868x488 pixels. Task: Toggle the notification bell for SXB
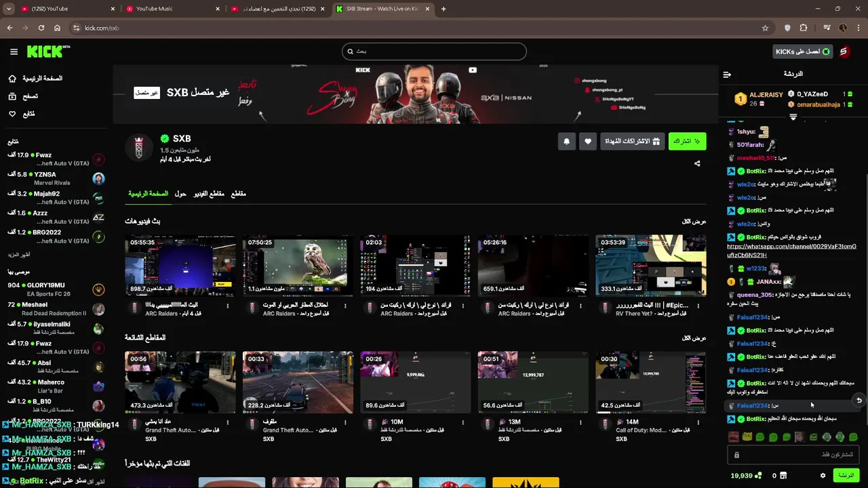(x=566, y=141)
